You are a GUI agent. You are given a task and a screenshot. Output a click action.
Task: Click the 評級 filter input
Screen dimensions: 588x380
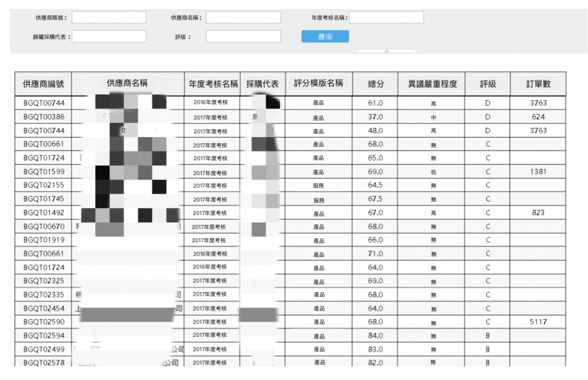[243, 36]
